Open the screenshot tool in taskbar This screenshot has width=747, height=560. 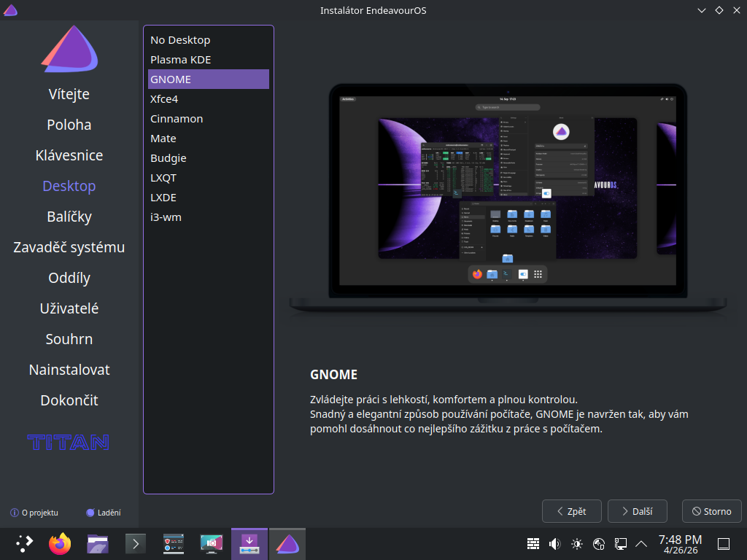[212, 543]
